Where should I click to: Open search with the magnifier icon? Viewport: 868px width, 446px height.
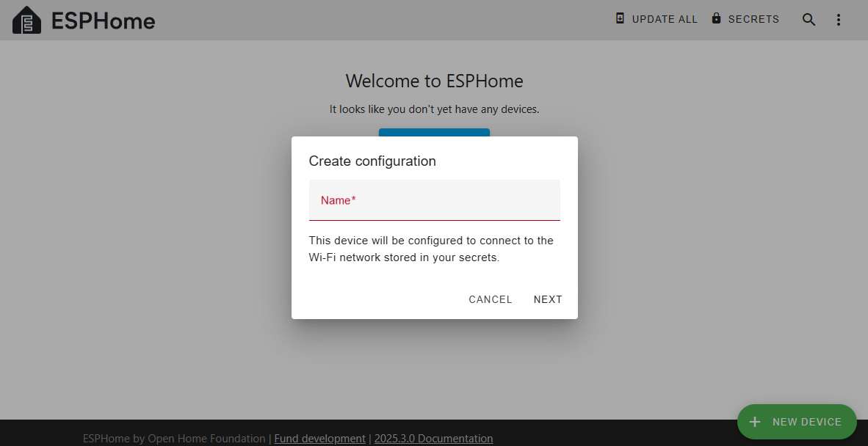(x=809, y=20)
